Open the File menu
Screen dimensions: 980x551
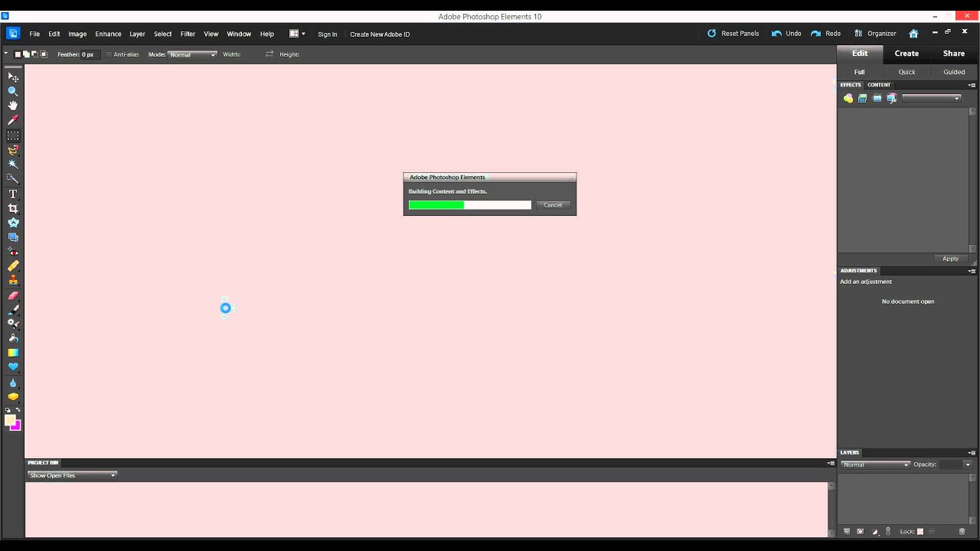tap(34, 34)
